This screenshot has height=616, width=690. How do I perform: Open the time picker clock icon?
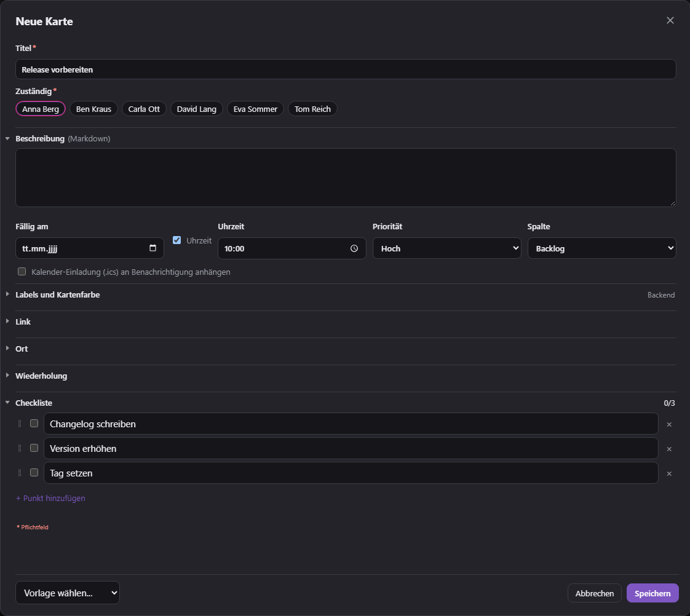pyautogui.click(x=354, y=248)
